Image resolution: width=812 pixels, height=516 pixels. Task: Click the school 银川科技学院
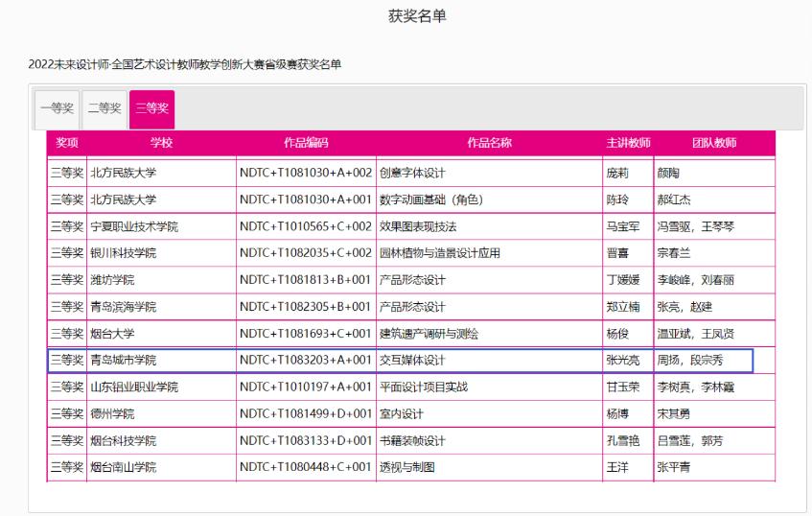point(124,253)
